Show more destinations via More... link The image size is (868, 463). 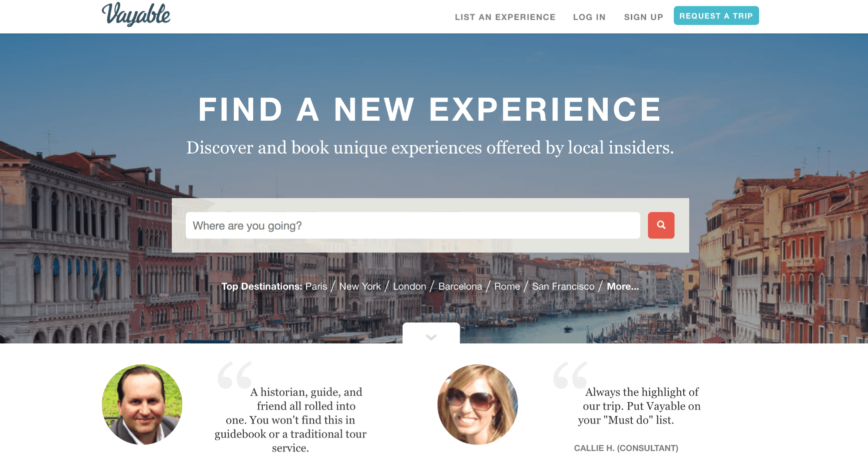coord(623,286)
